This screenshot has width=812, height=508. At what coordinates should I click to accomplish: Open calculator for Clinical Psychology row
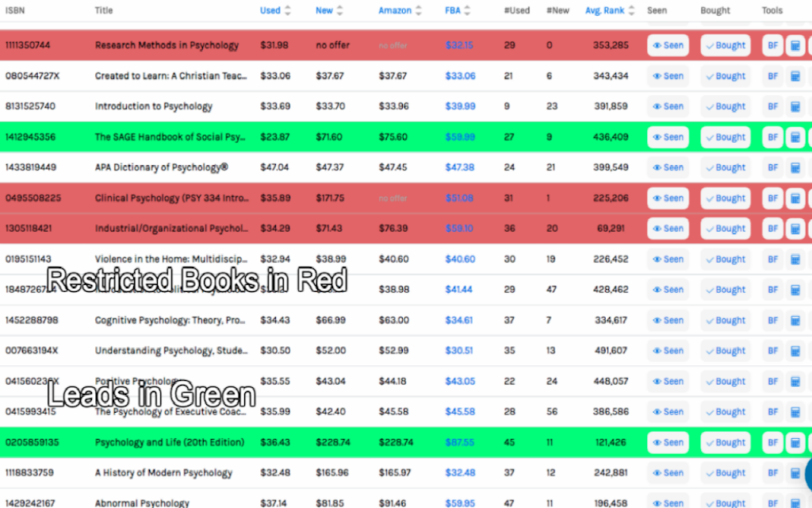pyautogui.click(x=795, y=198)
